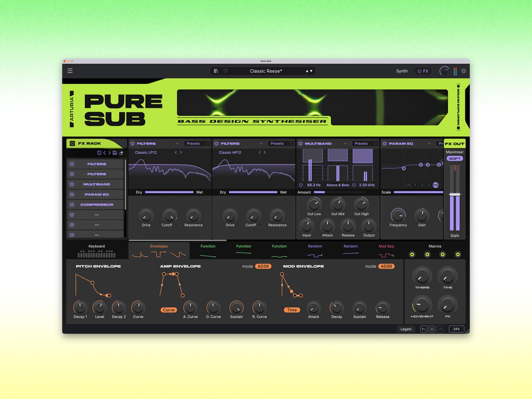Screen dimensions: 532x399
Task: Toggle the FX power button in header
Action: (419, 71)
